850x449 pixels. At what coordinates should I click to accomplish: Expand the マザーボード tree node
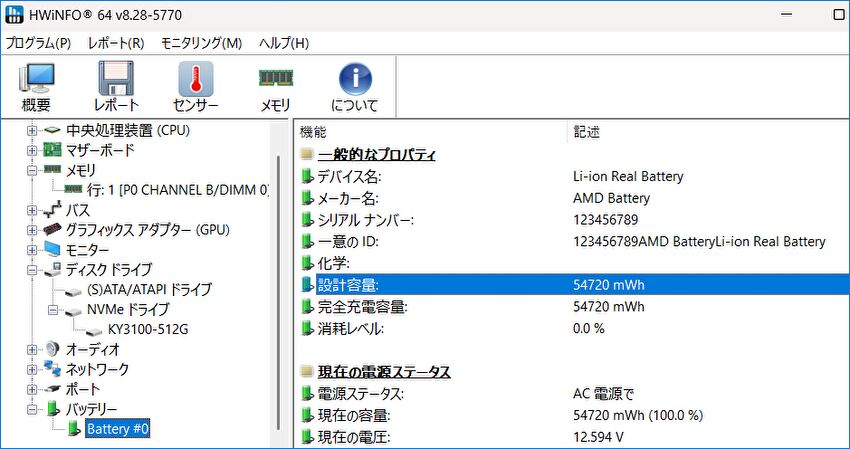pos(32,150)
